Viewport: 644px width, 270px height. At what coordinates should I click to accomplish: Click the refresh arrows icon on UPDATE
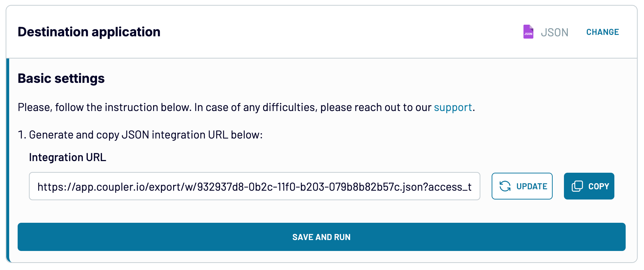click(505, 186)
